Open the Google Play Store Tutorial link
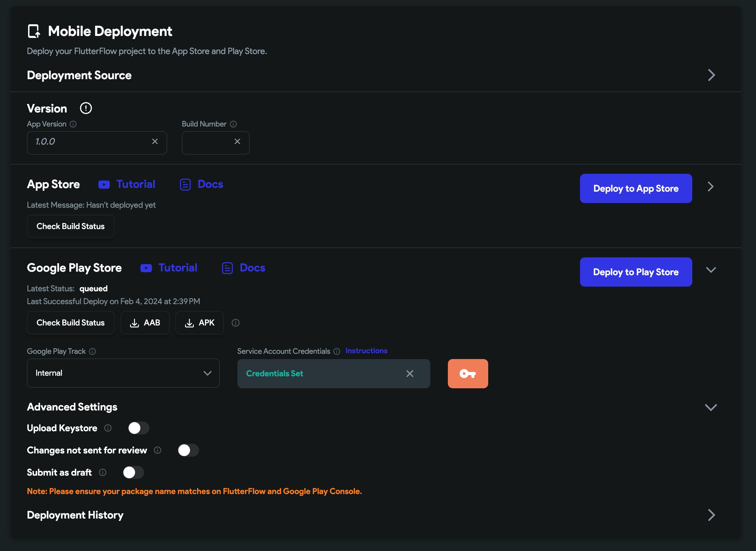The width and height of the screenshot is (756, 551). coord(178,268)
